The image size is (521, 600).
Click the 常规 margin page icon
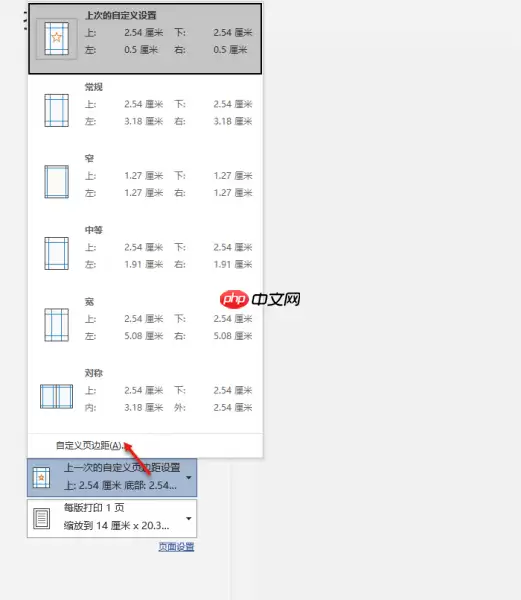pyautogui.click(x=57, y=110)
